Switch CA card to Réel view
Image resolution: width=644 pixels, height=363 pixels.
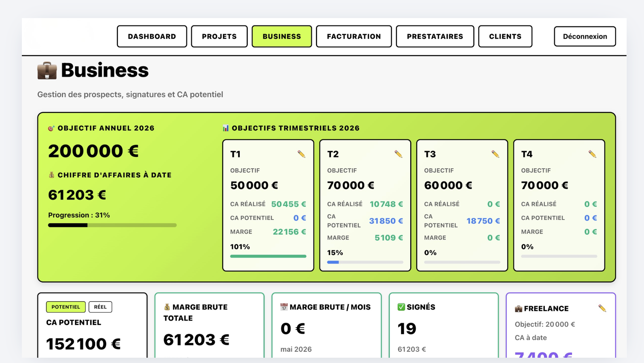click(100, 307)
